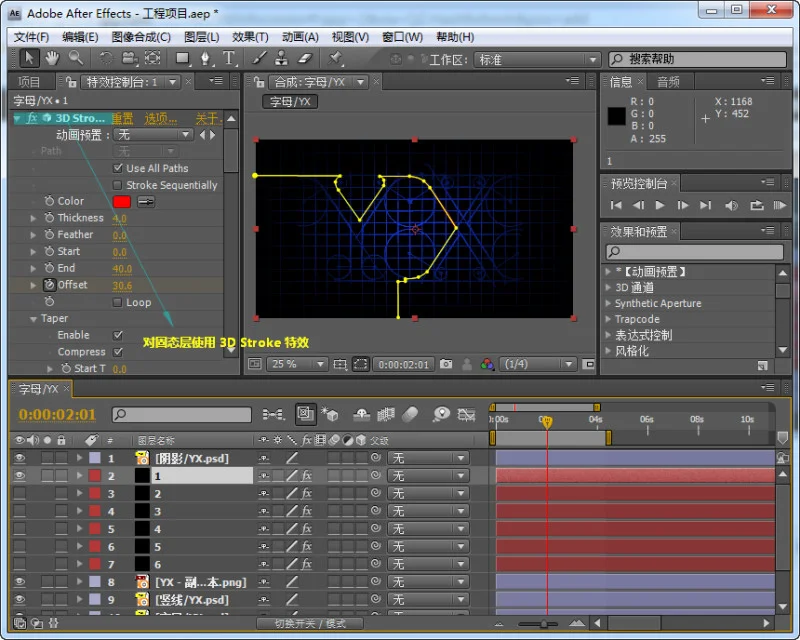Hide layer 1 阴影/YX.psd with eye toggle
Screen dimensions: 800x640
click(19, 458)
